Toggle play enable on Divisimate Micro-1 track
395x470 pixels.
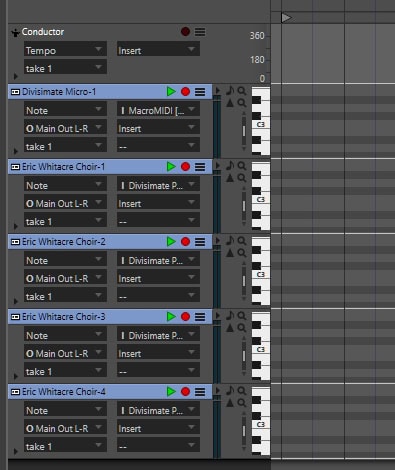click(171, 91)
